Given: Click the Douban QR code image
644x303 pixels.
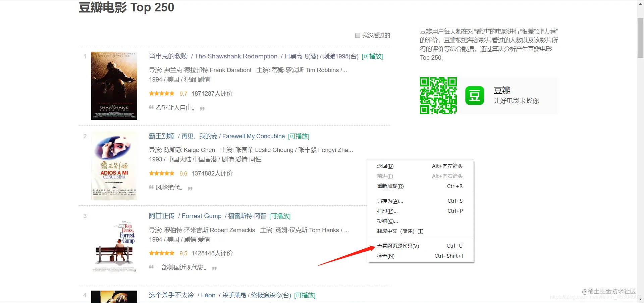Looking at the screenshot, I should [x=438, y=96].
